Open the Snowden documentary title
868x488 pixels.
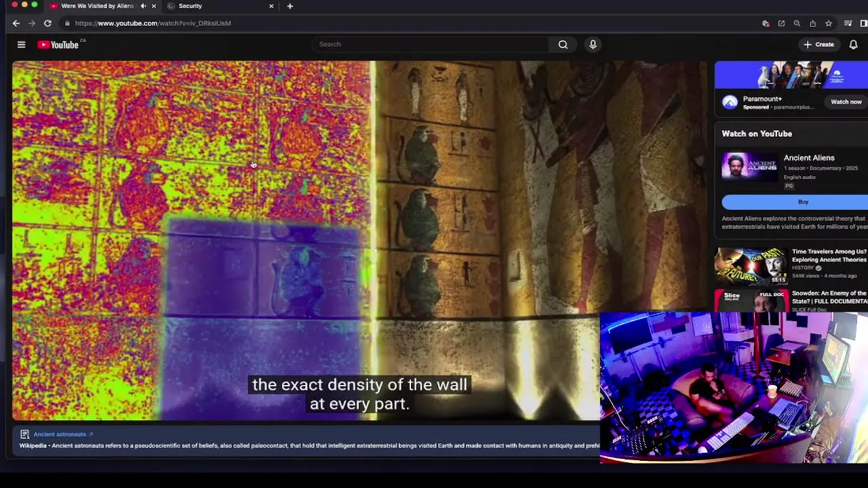tap(829, 297)
